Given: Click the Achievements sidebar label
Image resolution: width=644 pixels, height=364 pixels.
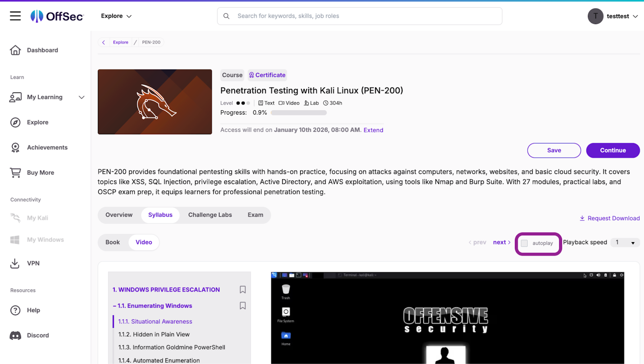Looking at the screenshot, I should pos(47,148).
